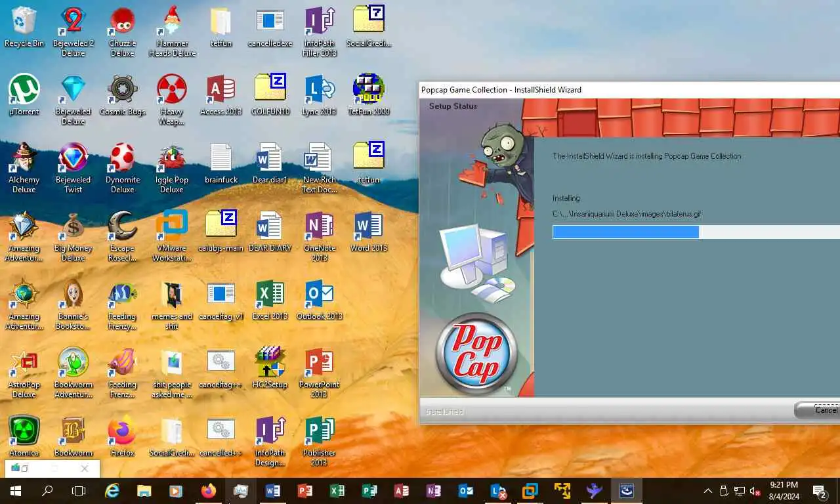Open the Windows Start menu
Viewport: 840px width, 504px height.
(16, 491)
